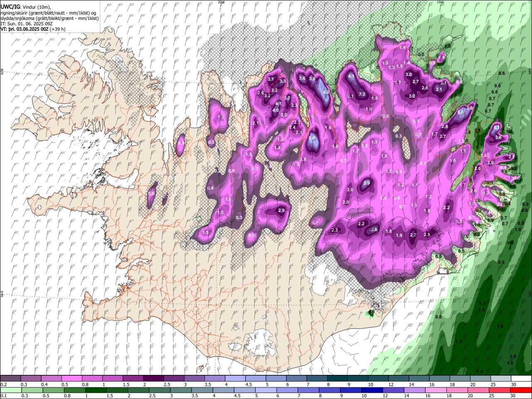This screenshot has height=399, width=532.
Task: Click the deep blue 10 swatch in rain legend
Action: tap(372, 390)
